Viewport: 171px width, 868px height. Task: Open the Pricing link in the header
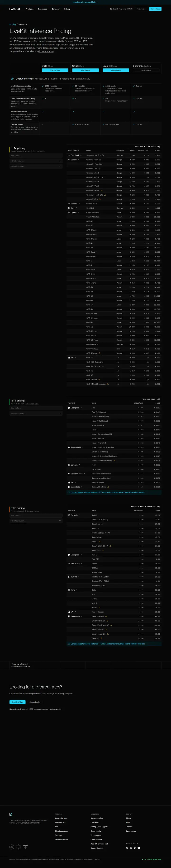pyautogui.click(x=67, y=9)
